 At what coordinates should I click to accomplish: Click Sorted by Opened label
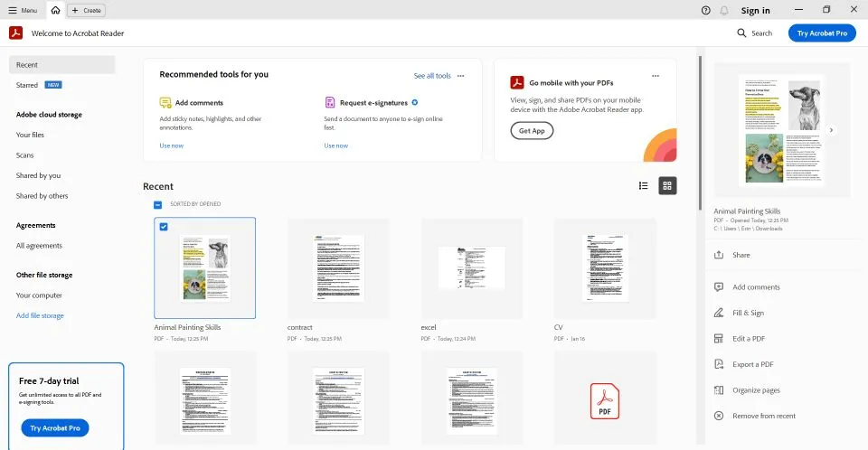click(x=195, y=204)
